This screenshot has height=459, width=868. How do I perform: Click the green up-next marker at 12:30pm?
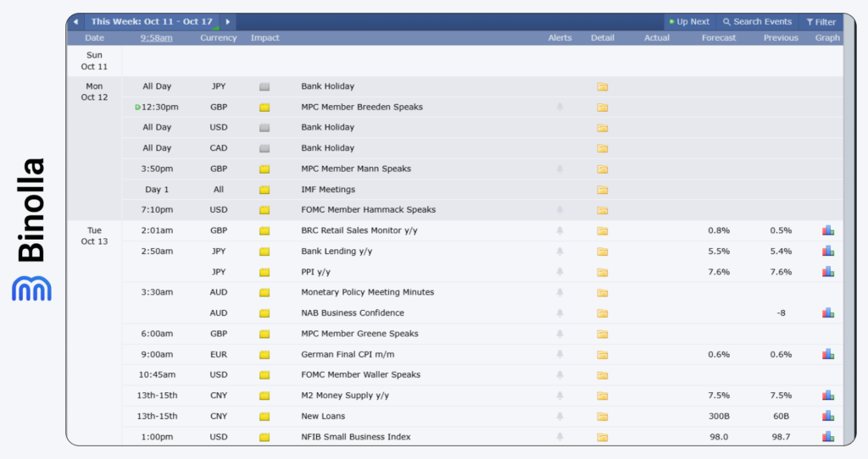click(x=137, y=108)
